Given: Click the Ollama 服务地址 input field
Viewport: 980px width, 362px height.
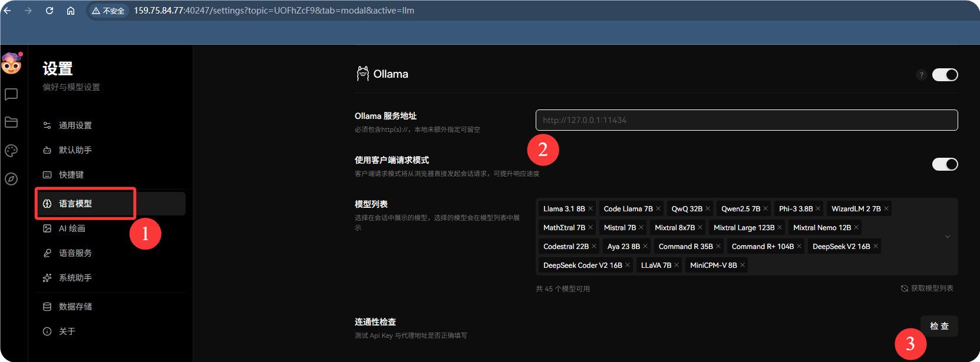Looking at the screenshot, I should coord(747,120).
